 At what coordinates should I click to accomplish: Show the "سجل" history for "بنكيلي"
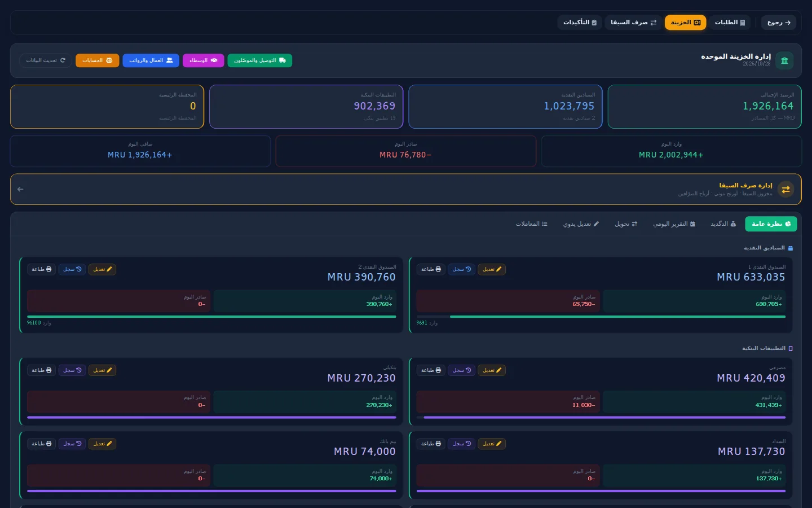coord(72,370)
